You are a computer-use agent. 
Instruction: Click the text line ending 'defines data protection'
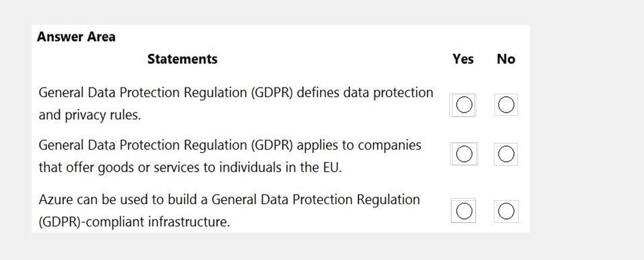click(x=236, y=93)
